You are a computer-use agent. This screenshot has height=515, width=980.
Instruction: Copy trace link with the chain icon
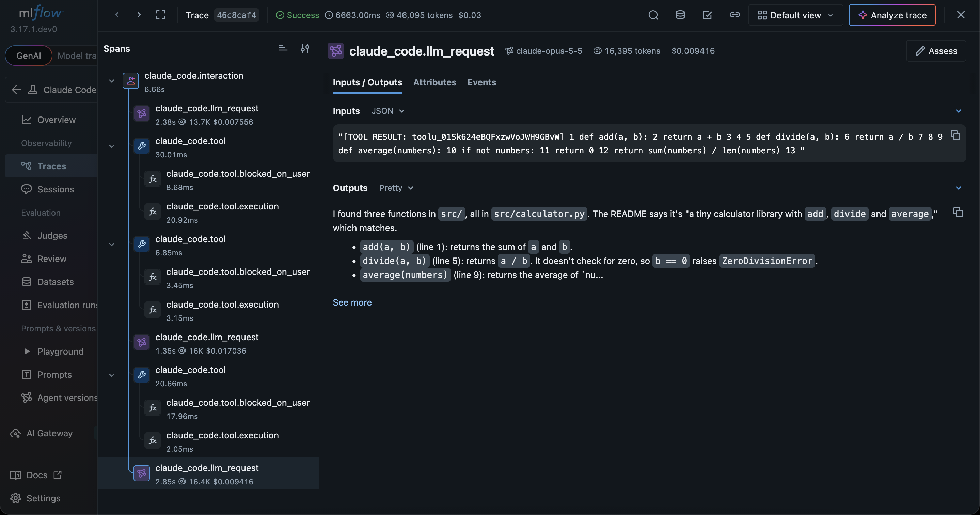coord(734,15)
